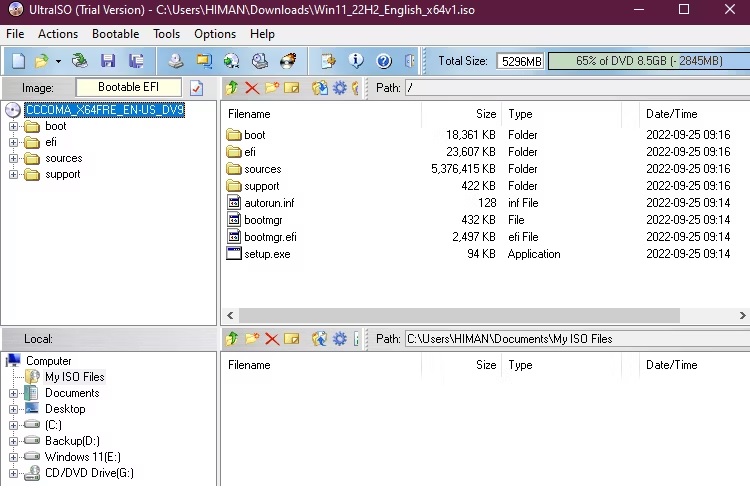Click the local Path input field
This screenshot has height=492, width=750.
(x=577, y=339)
